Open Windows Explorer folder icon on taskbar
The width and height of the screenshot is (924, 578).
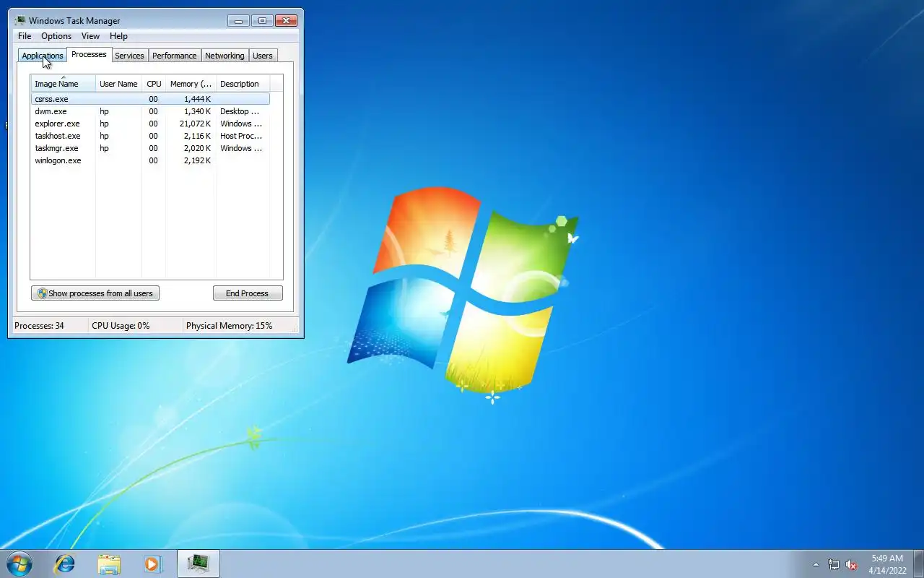pos(109,564)
